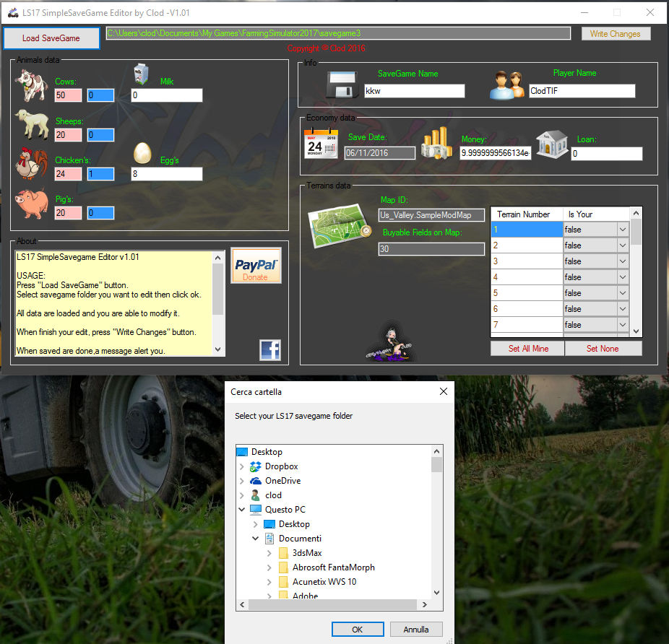The height and width of the screenshot is (644, 669).
Task: Click the Chicken's blue count field
Action: click(100, 173)
